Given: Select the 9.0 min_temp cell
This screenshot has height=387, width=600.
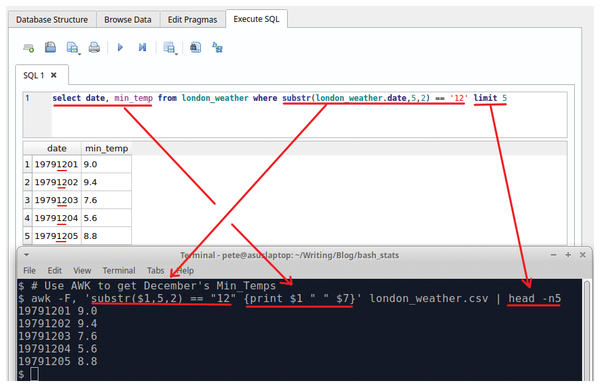Looking at the screenshot, I should pyautogui.click(x=106, y=164).
